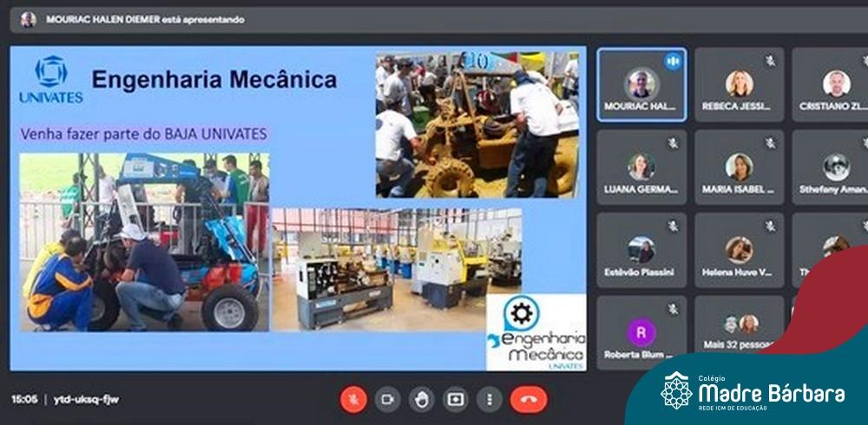Image resolution: width=868 pixels, height=425 pixels.
Task: Click Sthefany's round avatar image
Action: click(x=836, y=167)
